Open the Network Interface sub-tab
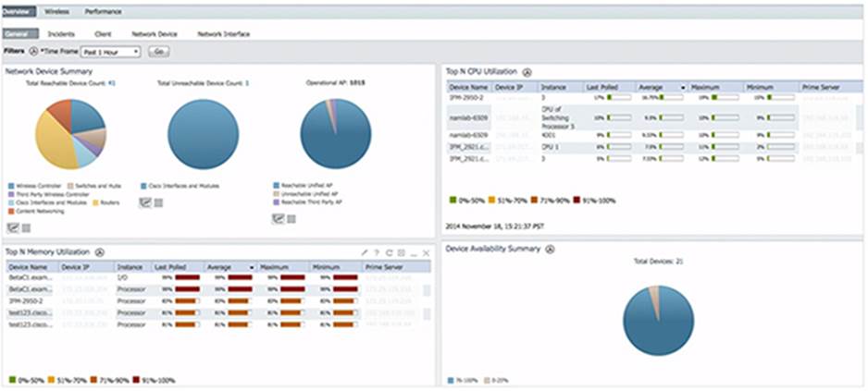Viewport: 868px width, 391px height. tap(224, 33)
